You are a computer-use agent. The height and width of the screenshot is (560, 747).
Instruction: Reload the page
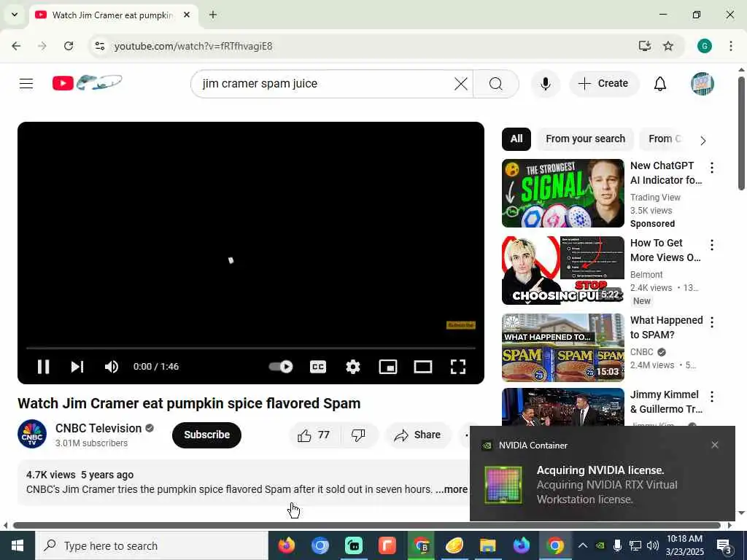point(69,46)
